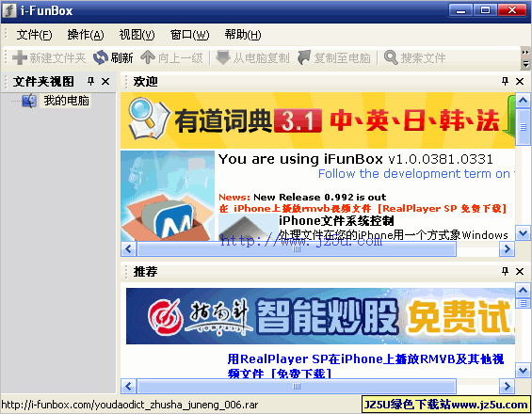Viewport: 532px width, 414px height.
Task: Close the 欢迎 panel
Action: 520,81
